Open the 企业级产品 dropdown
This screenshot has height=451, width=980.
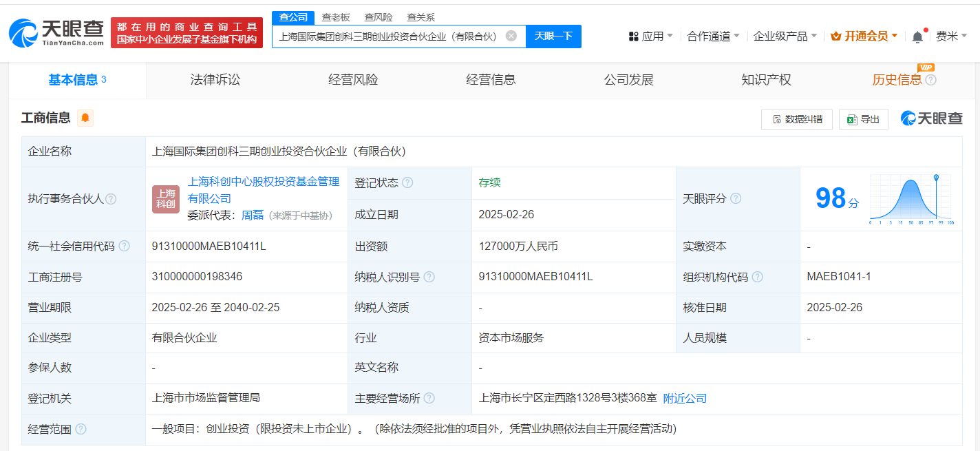785,36
